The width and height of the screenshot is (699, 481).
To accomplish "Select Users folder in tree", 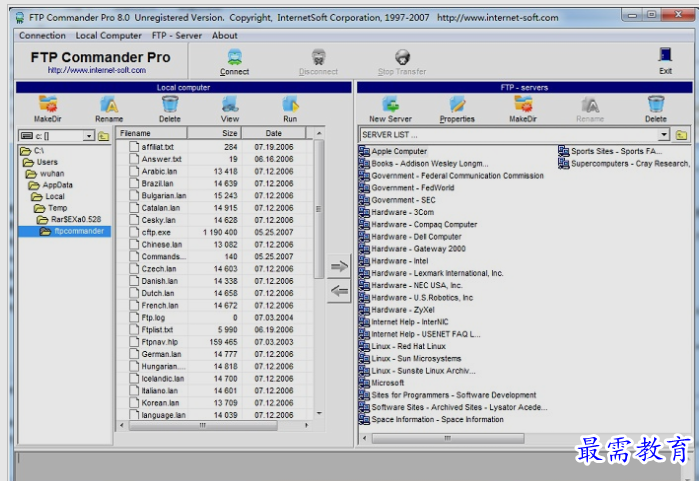I will click(41, 162).
